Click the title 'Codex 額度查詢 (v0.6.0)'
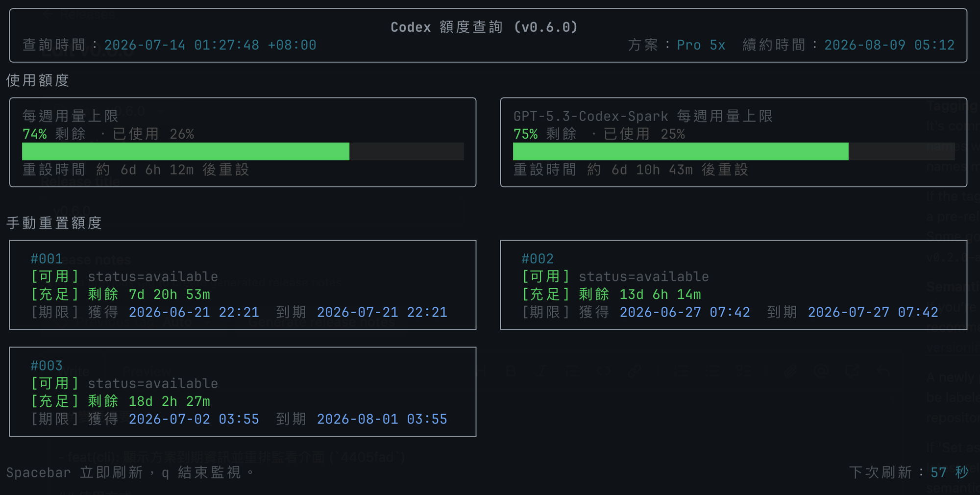 pos(484,27)
